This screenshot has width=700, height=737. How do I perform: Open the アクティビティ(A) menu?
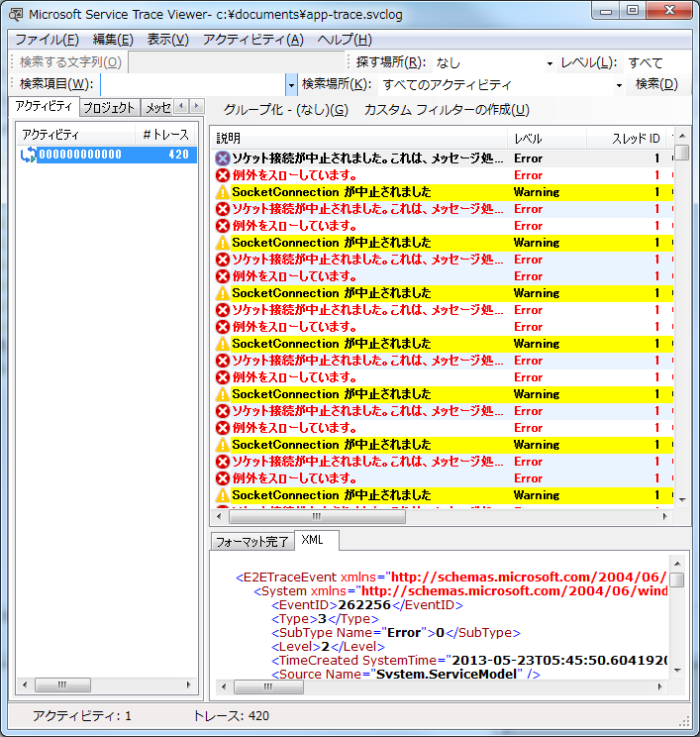[253, 40]
